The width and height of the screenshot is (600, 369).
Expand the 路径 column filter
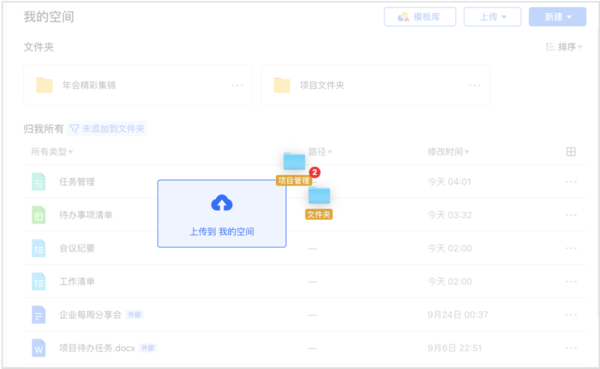point(320,152)
